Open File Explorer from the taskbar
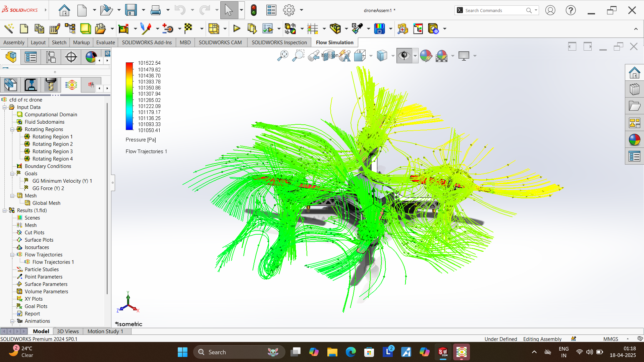 click(x=332, y=352)
